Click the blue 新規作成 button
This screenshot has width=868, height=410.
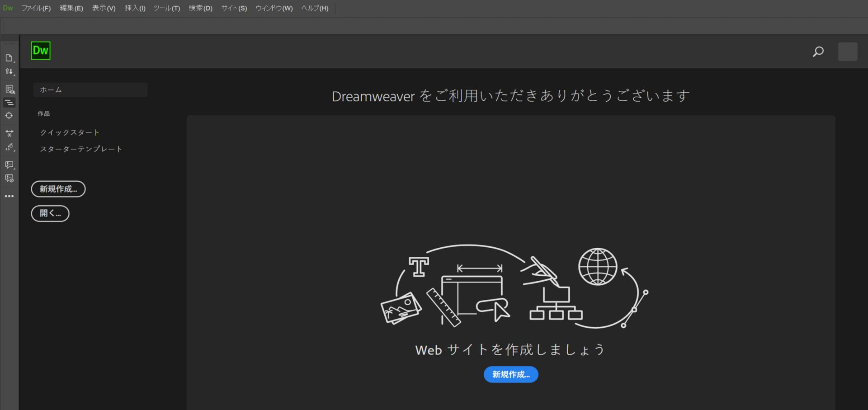[510, 374]
